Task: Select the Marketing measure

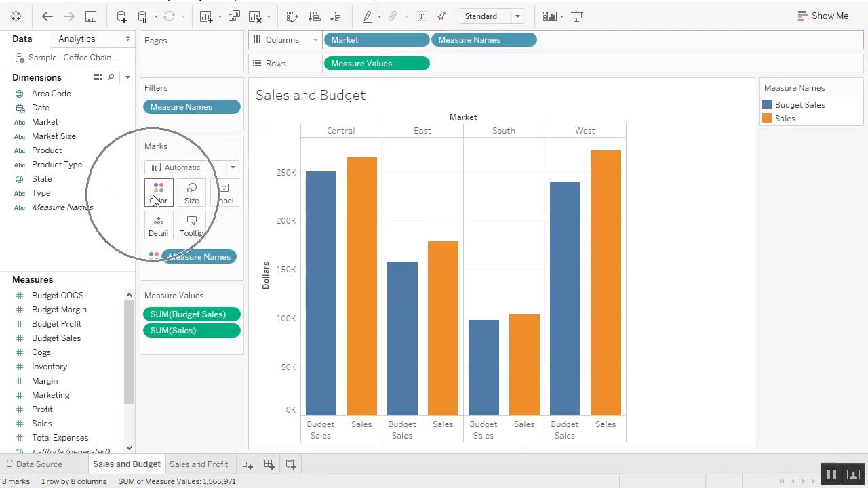Action: [x=51, y=395]
